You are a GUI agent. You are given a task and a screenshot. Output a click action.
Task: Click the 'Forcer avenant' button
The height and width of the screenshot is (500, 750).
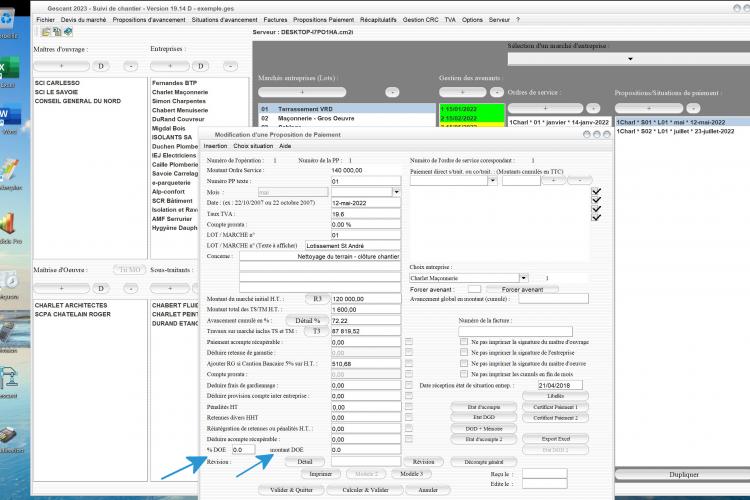[x=522, y=289]
